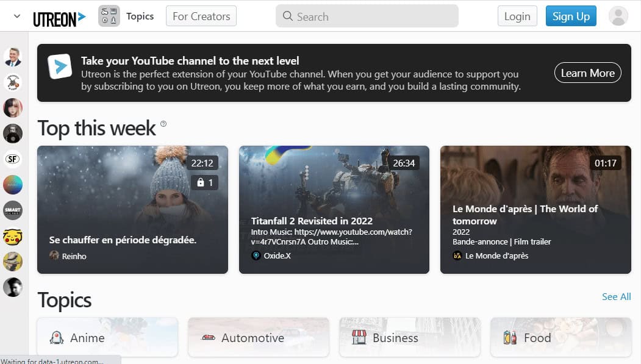Image resolution: width=641 pixels, height=364 pixels.
Task: Click the Search input field
Action: pyautogui.click(x=367, y=16)
